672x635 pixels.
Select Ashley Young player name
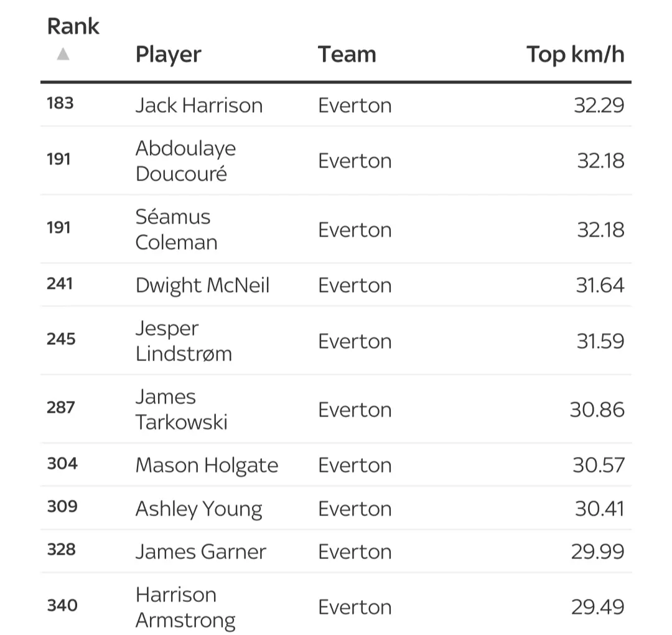(198, 509)
